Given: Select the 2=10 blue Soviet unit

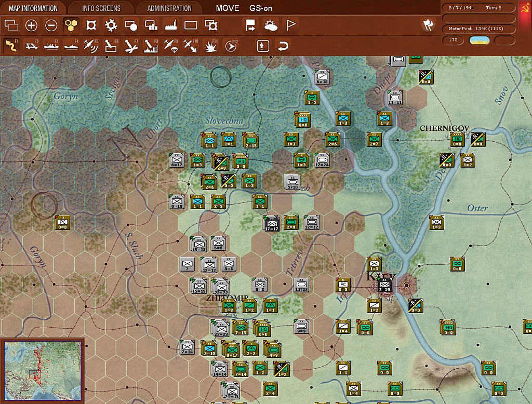Looking at the screenshot, I should [x=209, y=349].
